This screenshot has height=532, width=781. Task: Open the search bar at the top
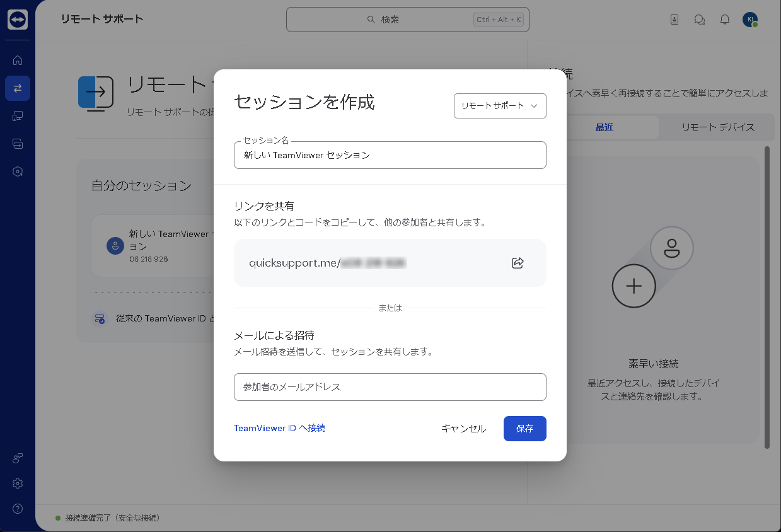point(407,20)
